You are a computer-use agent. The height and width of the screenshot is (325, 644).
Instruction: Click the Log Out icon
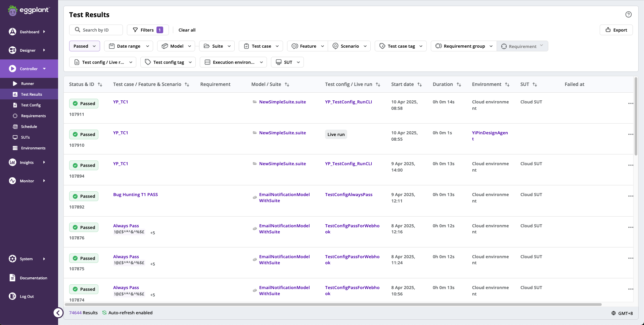[x=12, y=296]
